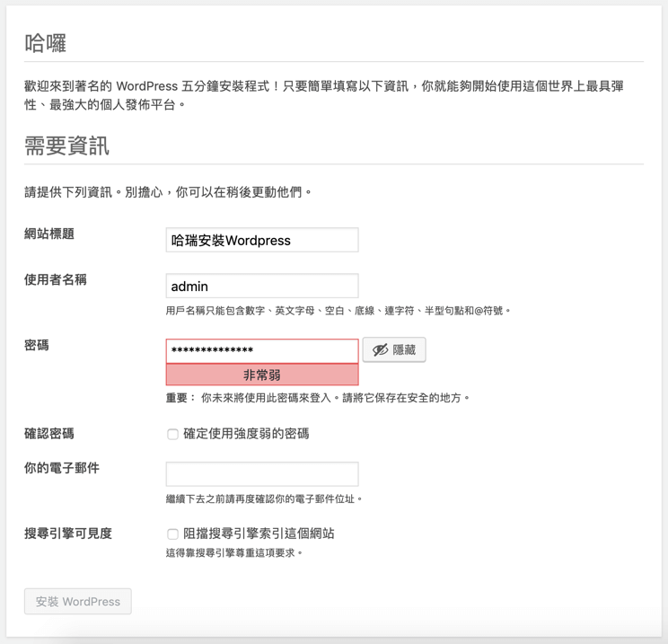668x644 pixels.
Task: Hide the password with the 隱藏 button
Action: [x=394, y=350]
